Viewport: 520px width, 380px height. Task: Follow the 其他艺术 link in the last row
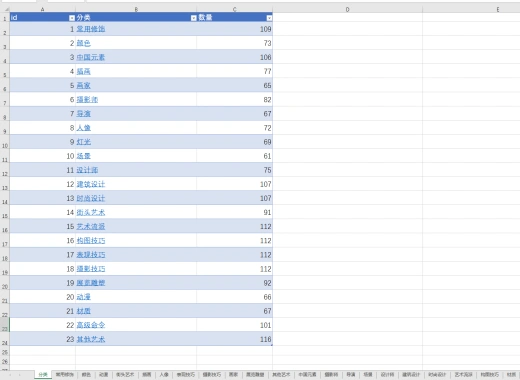point(91,339)
